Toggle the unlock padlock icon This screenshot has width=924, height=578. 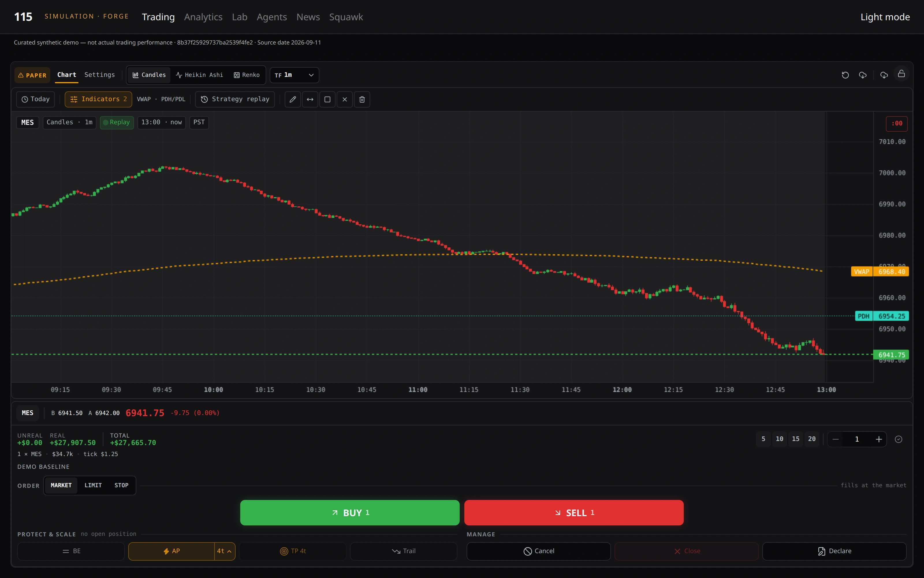pos(901,74)
